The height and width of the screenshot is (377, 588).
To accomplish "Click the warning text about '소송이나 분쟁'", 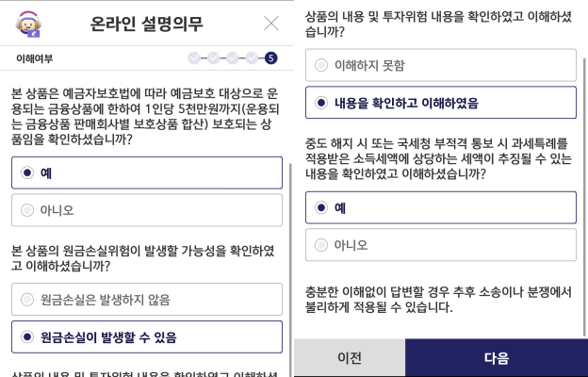I will (438, 300).
